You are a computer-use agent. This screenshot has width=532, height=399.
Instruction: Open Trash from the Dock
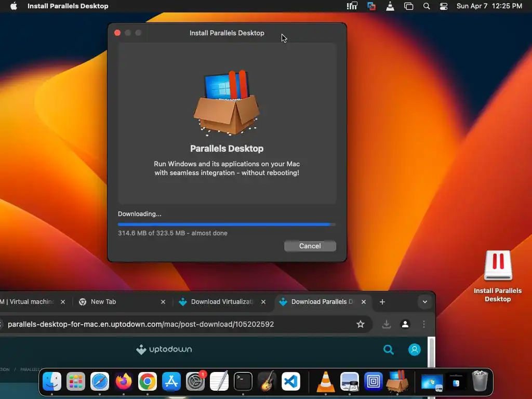480,381
